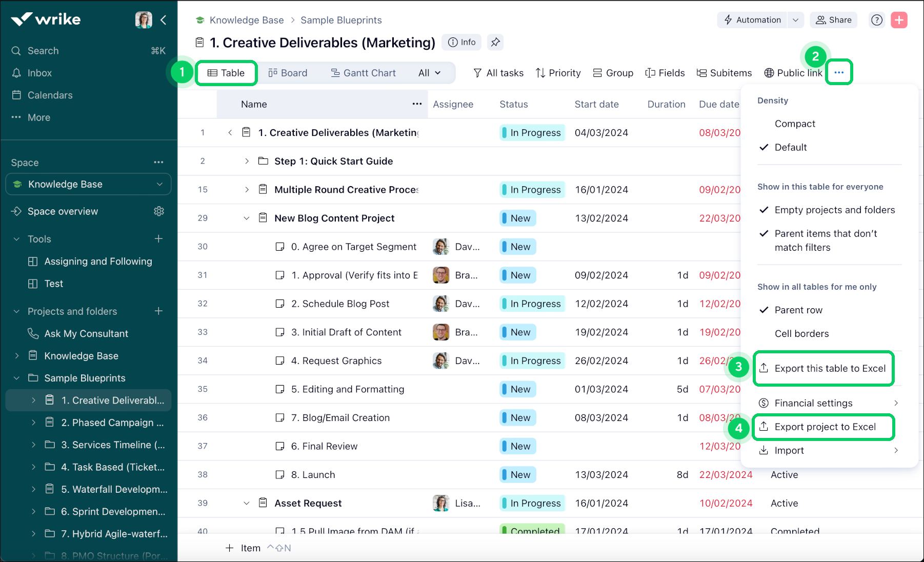Switch density to Compact

795,124
